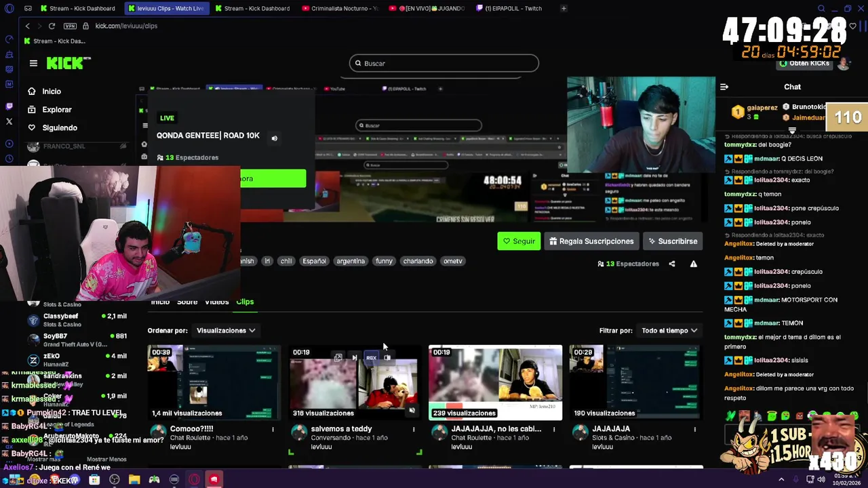868x488 pixels.
Task: Click the Opera GX logo icon
Action: 8,8
